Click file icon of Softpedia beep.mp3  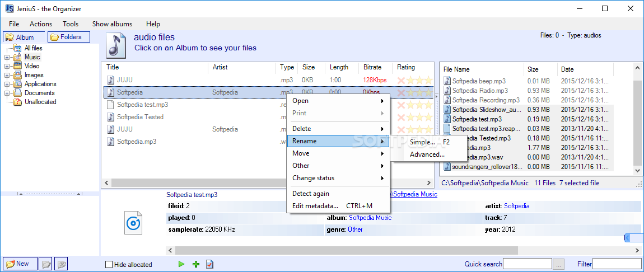point(447,81)
